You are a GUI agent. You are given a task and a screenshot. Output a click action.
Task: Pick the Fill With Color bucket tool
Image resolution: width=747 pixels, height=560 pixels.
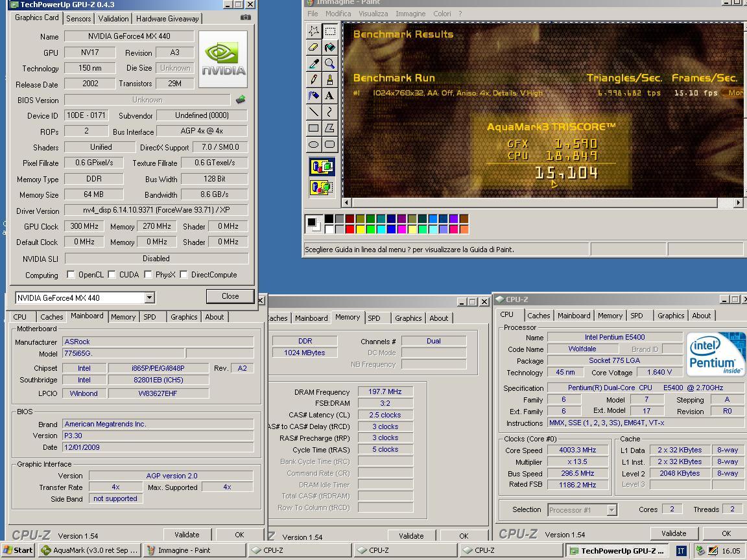(329, 47)
